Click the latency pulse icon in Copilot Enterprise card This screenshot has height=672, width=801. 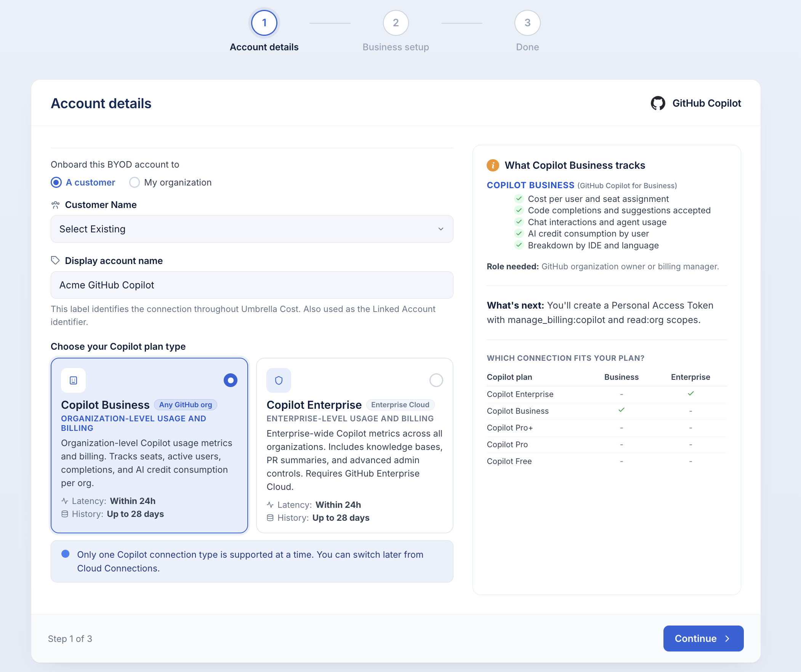(x=271, y=505)
